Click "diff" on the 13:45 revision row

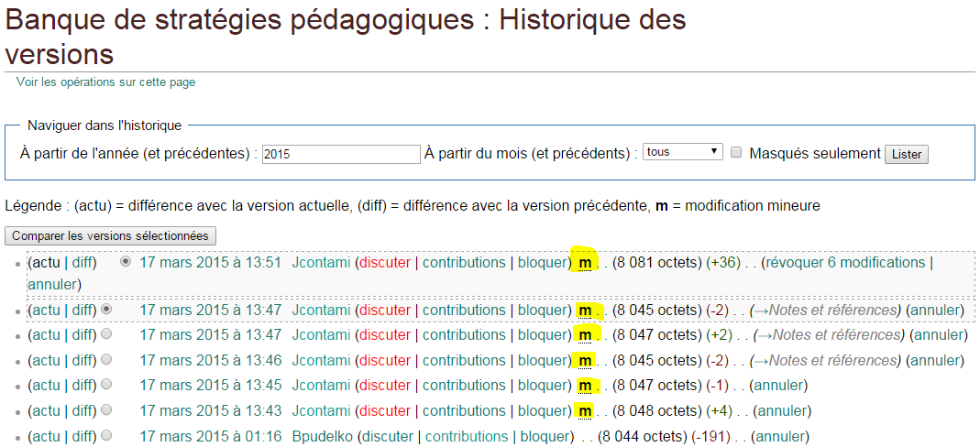click(83, 386)
